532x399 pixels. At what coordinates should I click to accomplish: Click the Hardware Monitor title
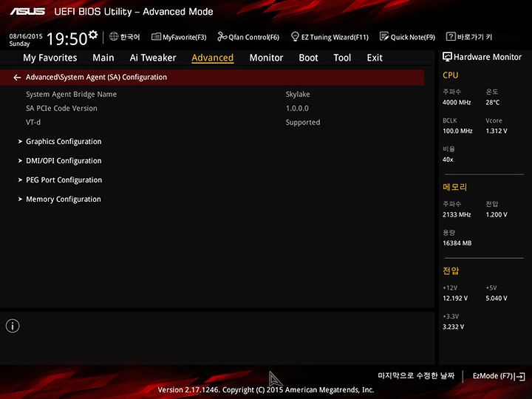click(487, 57)
